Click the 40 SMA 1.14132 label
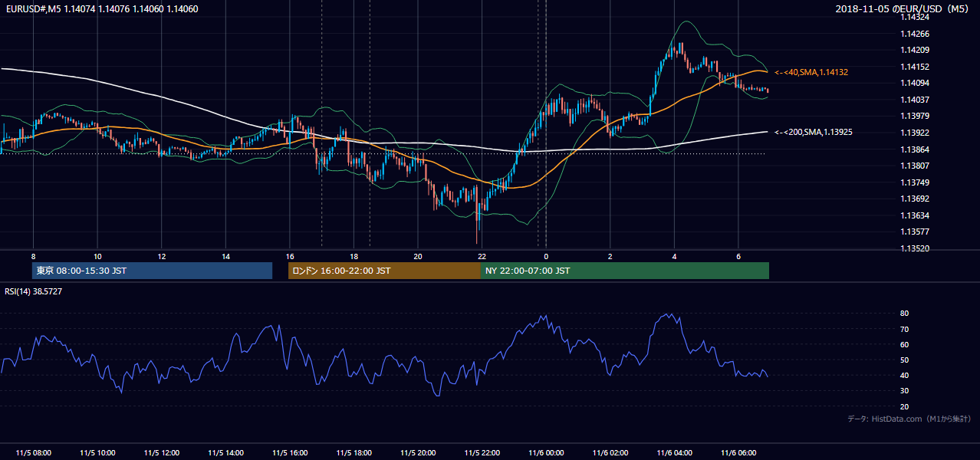The height and width of the screenshot is (460, 980). click(x=811, y=72)
